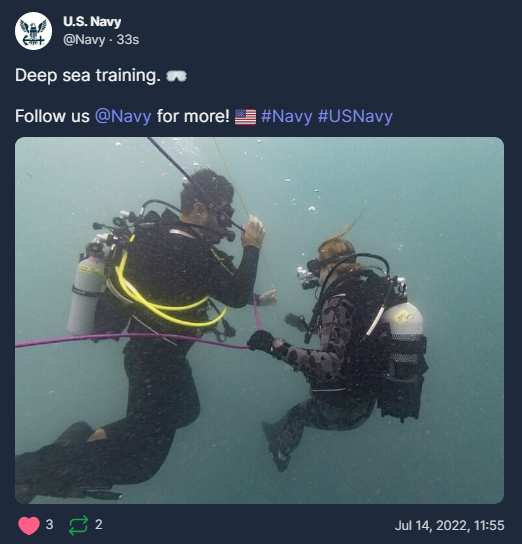Like the post with the heart icon
Screen dimensions: 522x544
[29, 525]
